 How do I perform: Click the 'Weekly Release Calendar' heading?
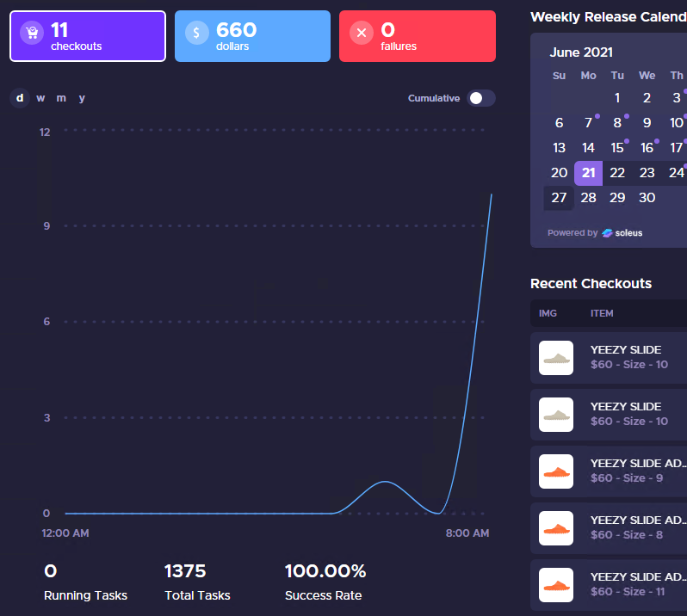point(609,17)
